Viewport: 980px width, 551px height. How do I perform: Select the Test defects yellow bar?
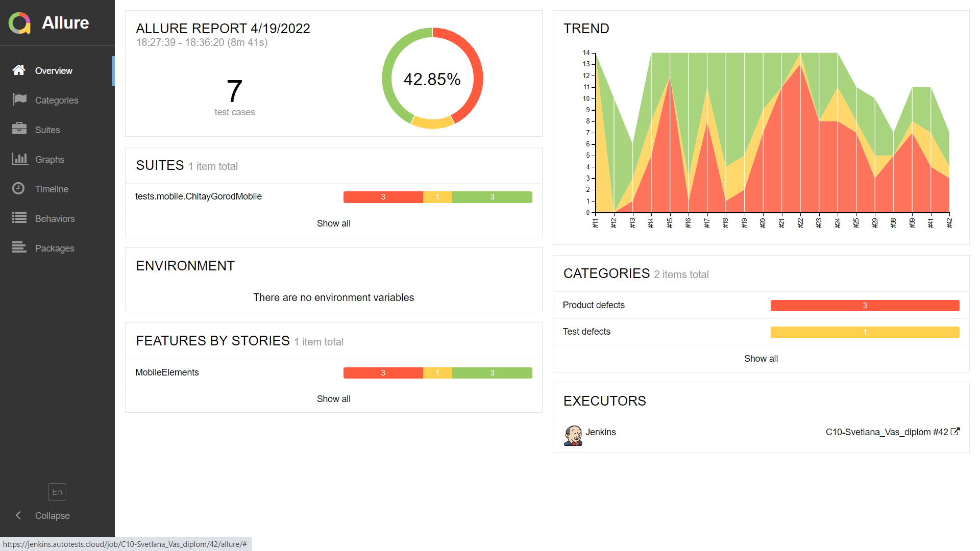(865, 332)
